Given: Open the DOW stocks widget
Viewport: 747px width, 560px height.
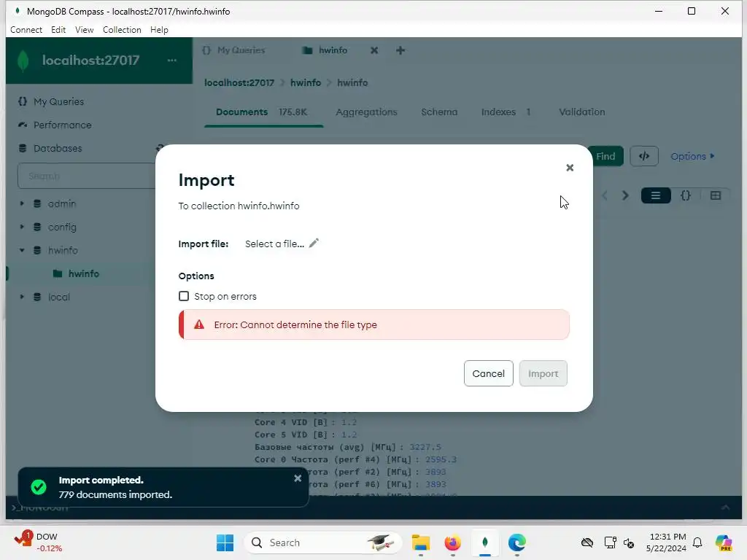Looking at the screenshot, I should click(x=38, y=542).
